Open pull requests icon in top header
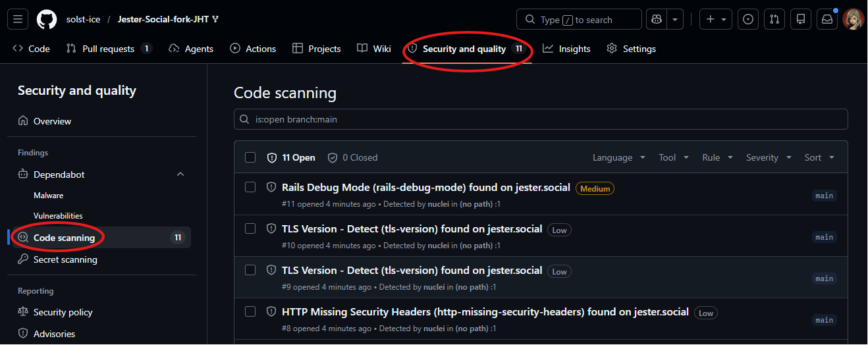The height and width of the screenshot is (345, 868). pos(774,20)
